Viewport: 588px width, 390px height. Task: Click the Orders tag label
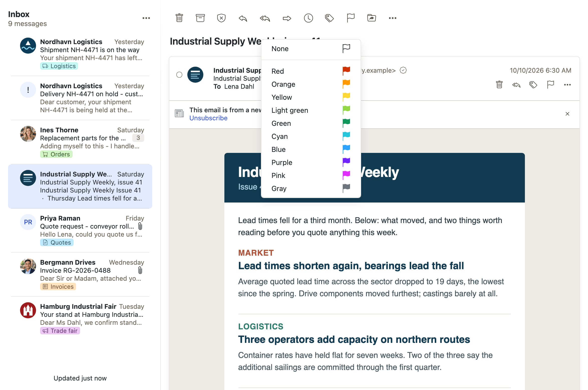tap(56, 154)
